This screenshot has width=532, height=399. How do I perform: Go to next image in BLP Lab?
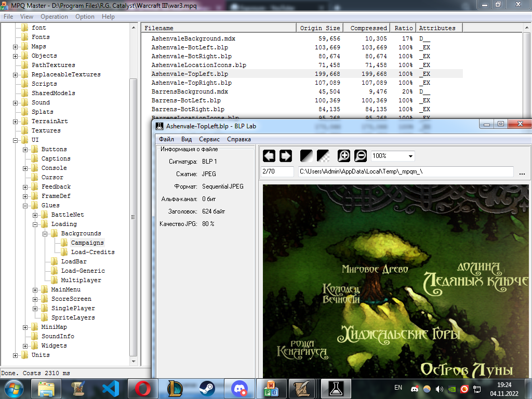[x=286, y=156]
